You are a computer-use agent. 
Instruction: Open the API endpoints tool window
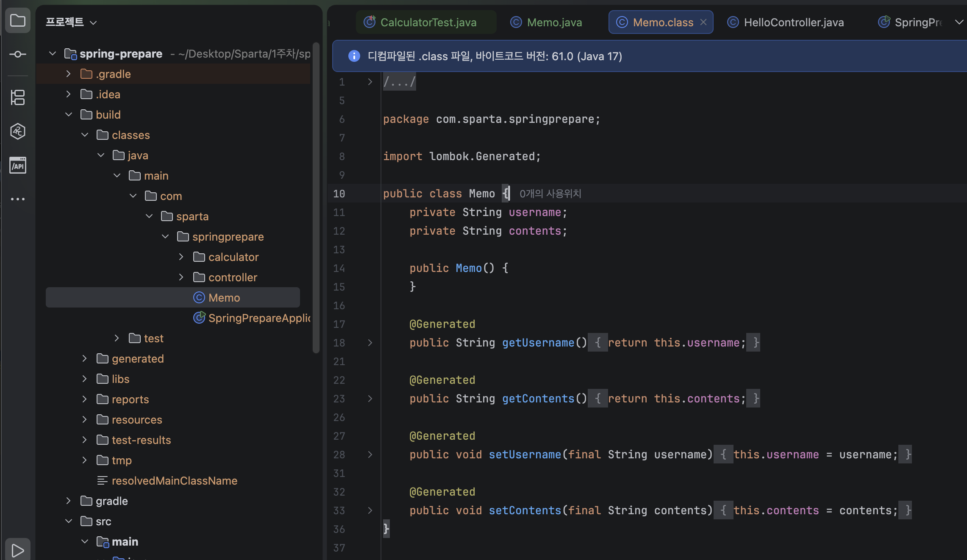point(18,165)
